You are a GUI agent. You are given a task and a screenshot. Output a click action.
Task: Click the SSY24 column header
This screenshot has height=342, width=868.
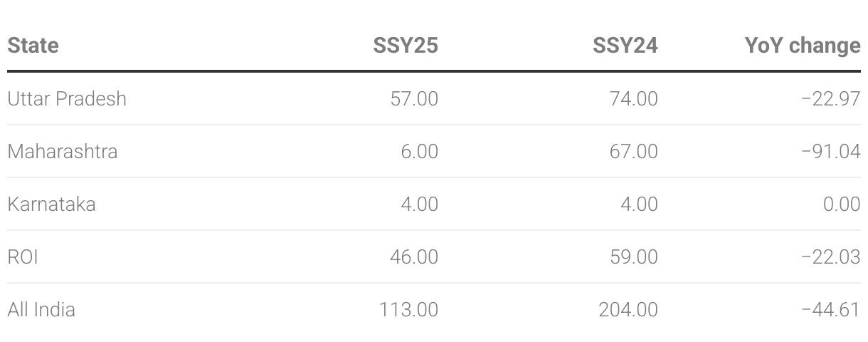(x=625, y=46)
